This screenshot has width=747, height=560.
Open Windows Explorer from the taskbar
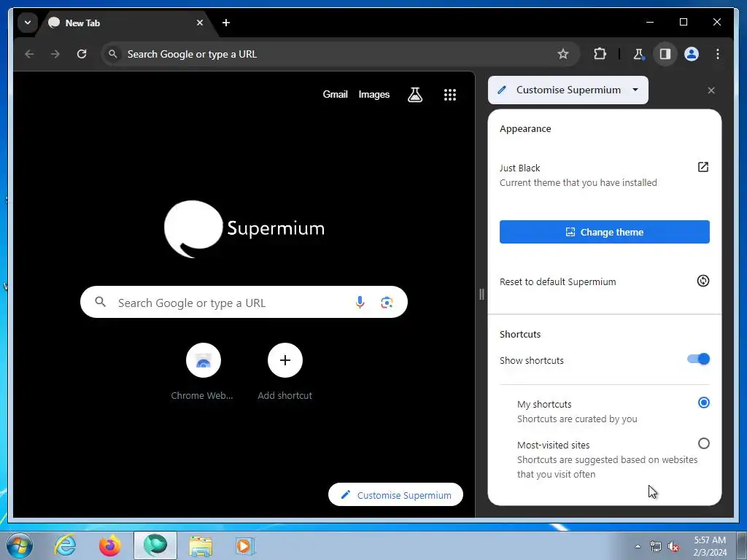(201, 545)
